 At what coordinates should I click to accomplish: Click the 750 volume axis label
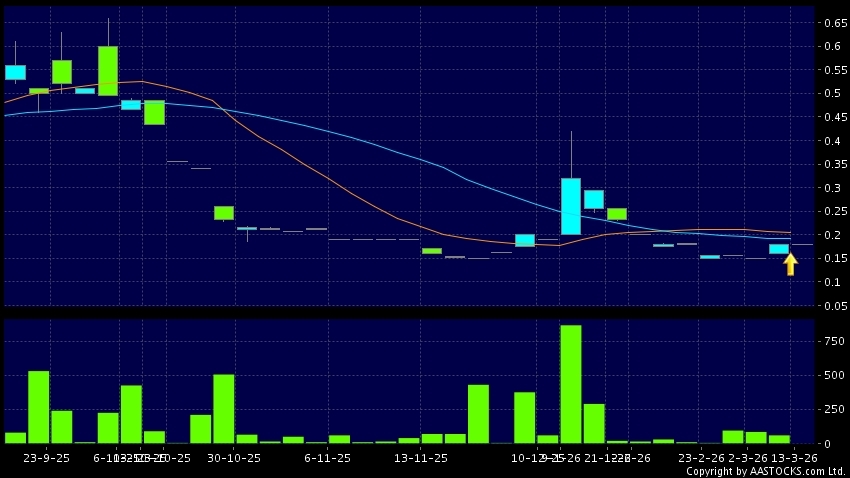[832, 341]
